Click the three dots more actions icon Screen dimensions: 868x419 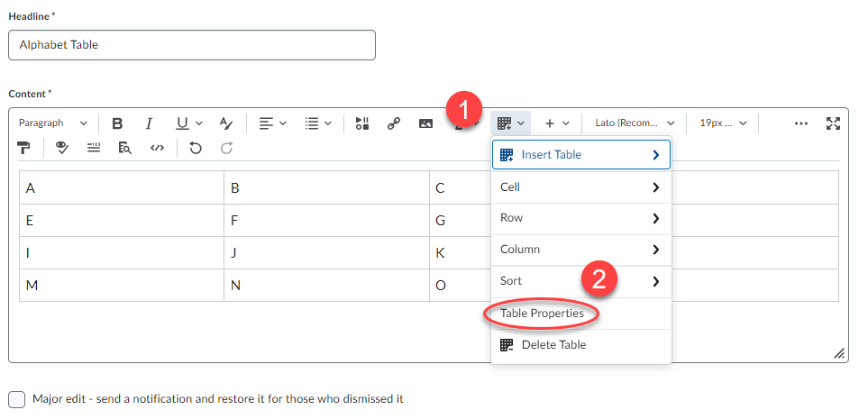[x=801, y=123]
